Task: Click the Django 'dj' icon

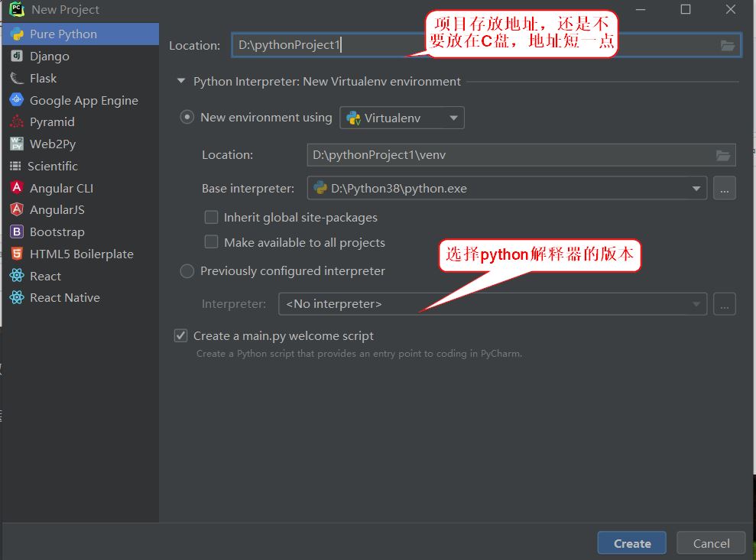Action: (17, 56)
